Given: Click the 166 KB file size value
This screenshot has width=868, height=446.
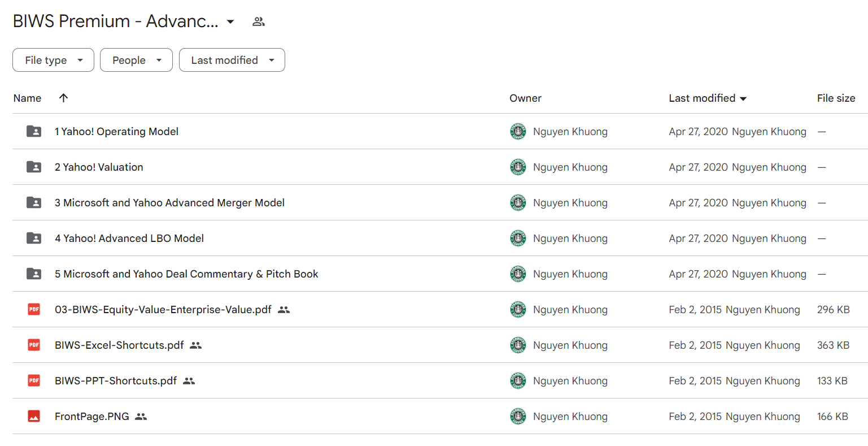Looking at the screenshot, I should (832, 416).
